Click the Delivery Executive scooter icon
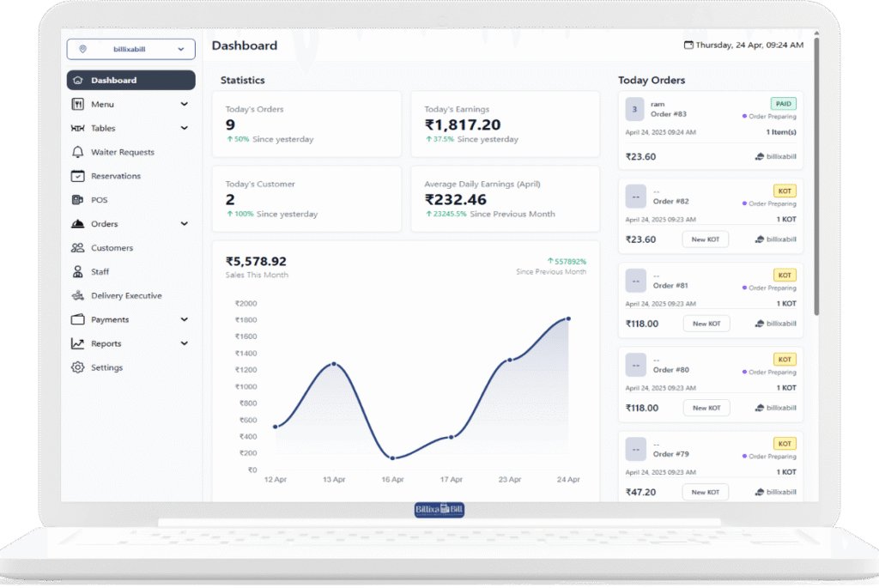Image resolution: width=879 pixels, height=588 pixels. coord(78,295)
